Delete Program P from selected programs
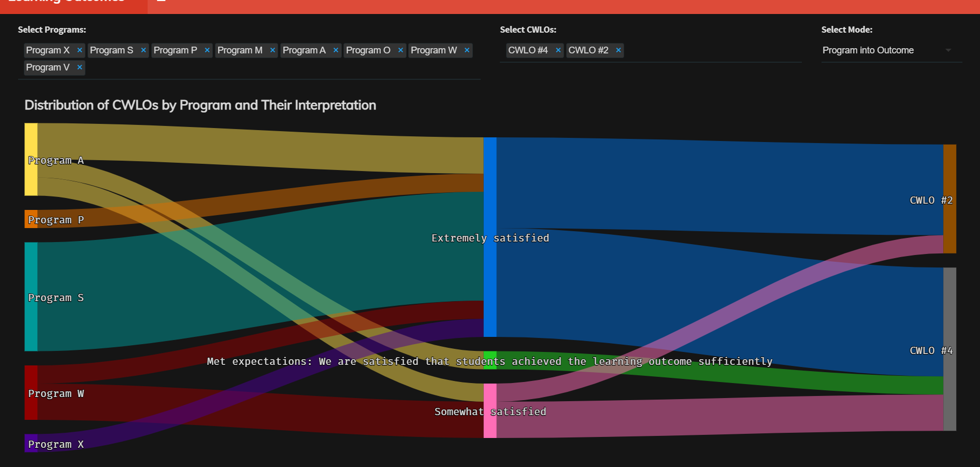980x467 pixels. tap(207, 50)
